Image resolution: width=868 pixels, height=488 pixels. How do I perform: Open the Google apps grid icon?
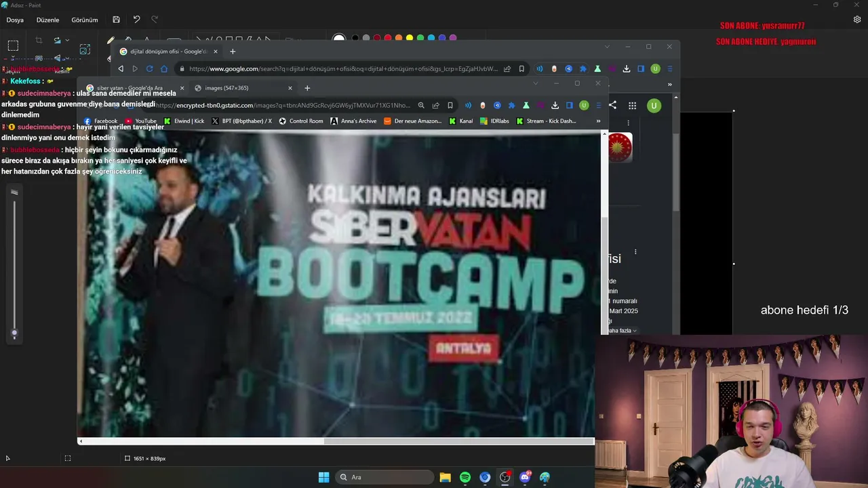[x=632, y=105]
